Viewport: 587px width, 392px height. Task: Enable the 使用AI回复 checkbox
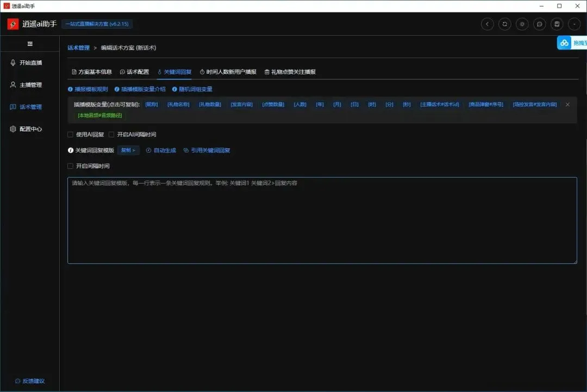coord(70,135)
